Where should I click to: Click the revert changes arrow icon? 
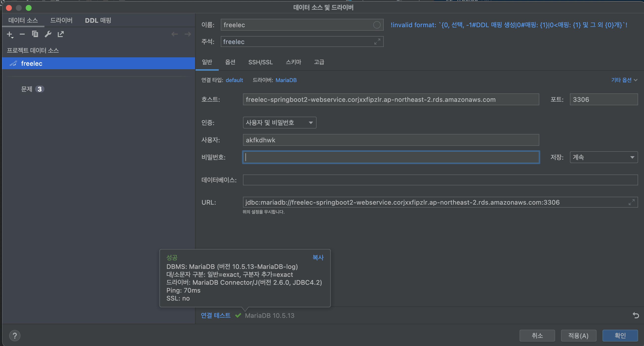636,315
